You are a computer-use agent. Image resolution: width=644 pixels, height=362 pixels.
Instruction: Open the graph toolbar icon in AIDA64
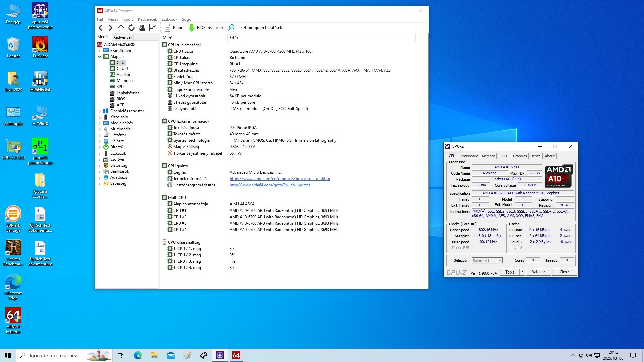[152, 28]
